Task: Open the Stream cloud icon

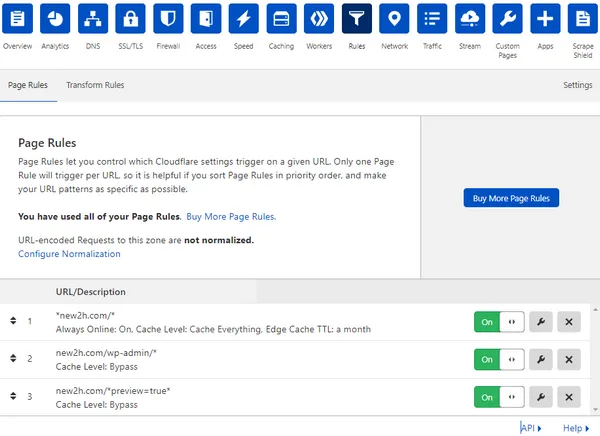Action: click(470, 18)
